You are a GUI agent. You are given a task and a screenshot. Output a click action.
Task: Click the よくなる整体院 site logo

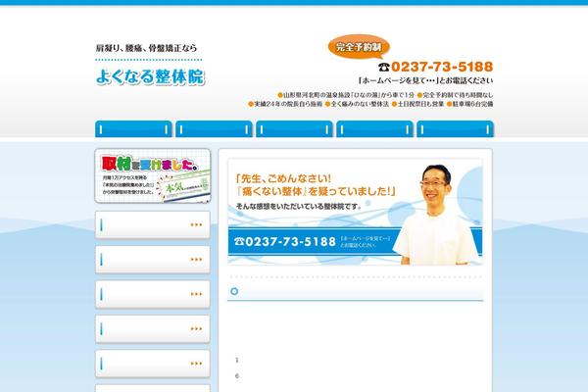tap(150, 76)
